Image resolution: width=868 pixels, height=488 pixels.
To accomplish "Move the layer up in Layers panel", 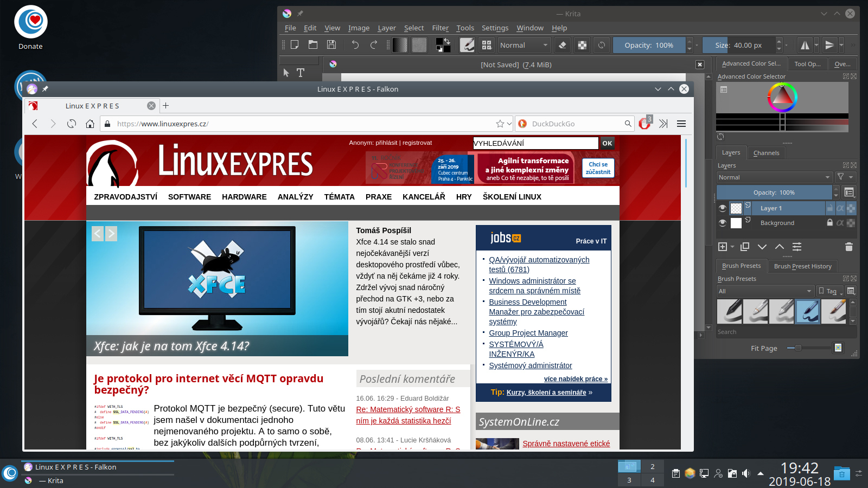I will 780,247.
